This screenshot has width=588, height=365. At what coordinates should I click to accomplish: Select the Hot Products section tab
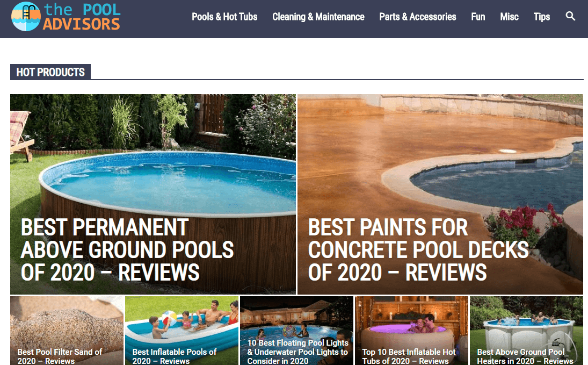(x=50, y=72)
